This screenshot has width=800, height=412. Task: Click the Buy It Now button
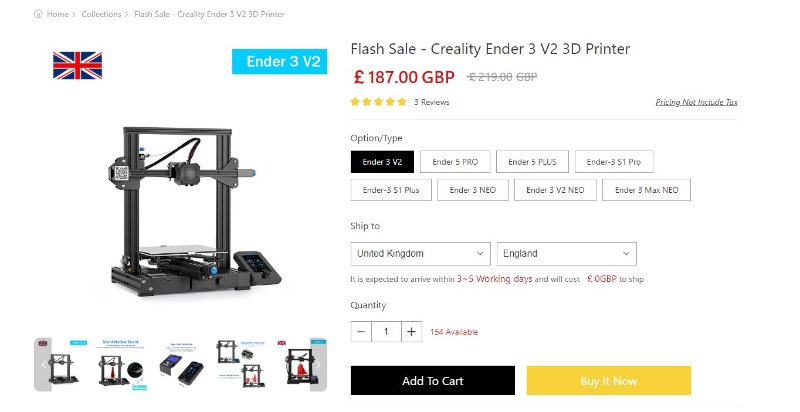[609, 380]
